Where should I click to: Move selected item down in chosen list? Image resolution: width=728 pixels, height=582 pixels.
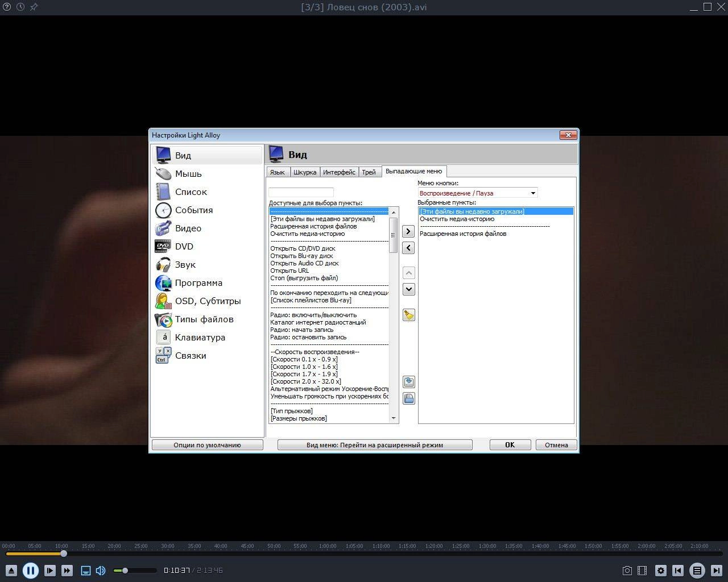[408, 289]
